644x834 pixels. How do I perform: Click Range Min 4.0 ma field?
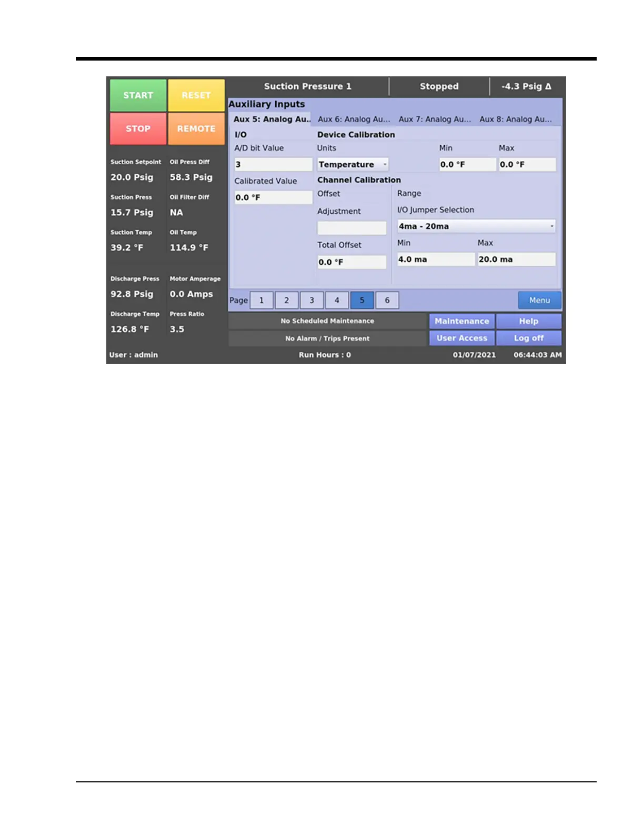[x=436, y=259]
